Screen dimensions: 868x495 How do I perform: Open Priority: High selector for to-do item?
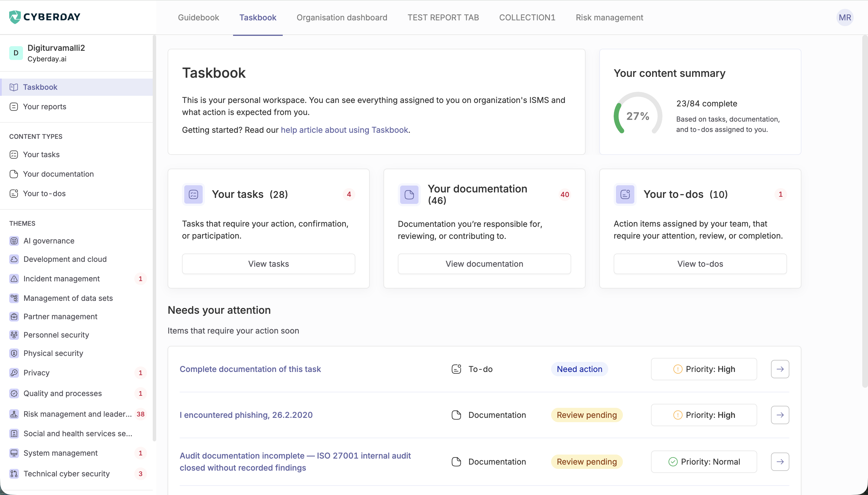(704, 369)
